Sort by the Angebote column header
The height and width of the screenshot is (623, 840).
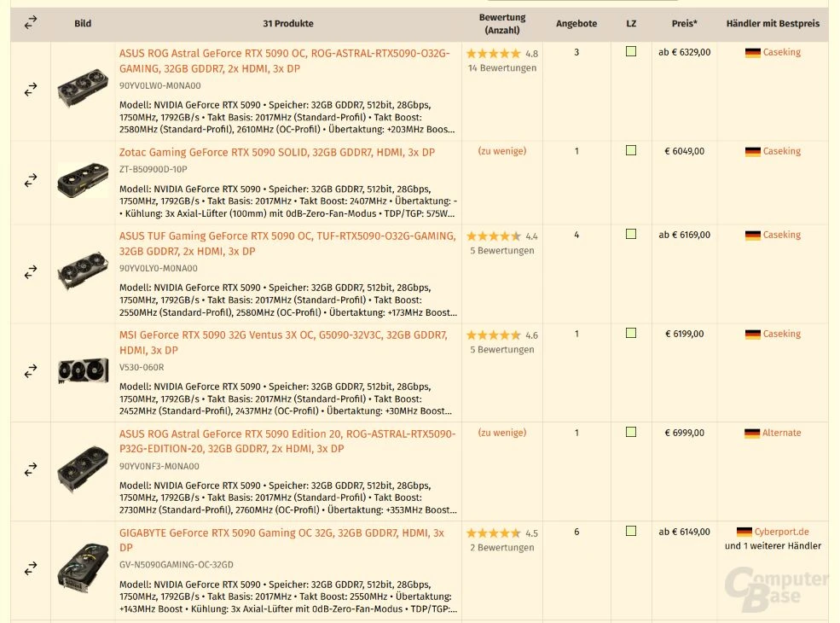(x=576, y=24)
